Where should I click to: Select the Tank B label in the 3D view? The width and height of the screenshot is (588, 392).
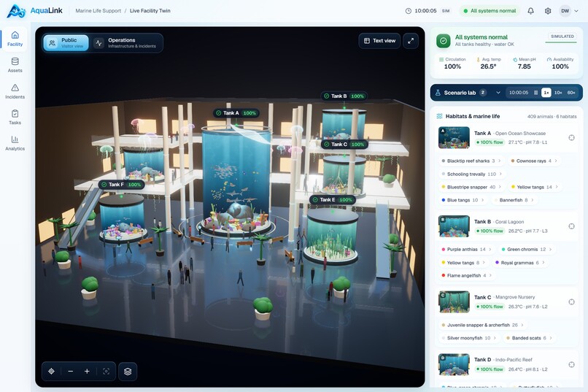tap(344, 96)
